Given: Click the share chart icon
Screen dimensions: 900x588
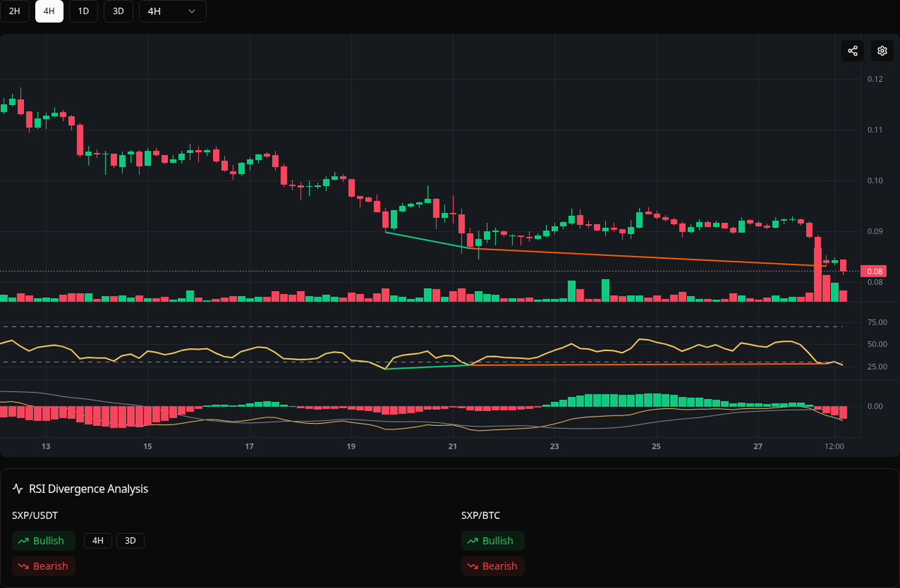Looking at the screenshot, I should tap(852, 50).
